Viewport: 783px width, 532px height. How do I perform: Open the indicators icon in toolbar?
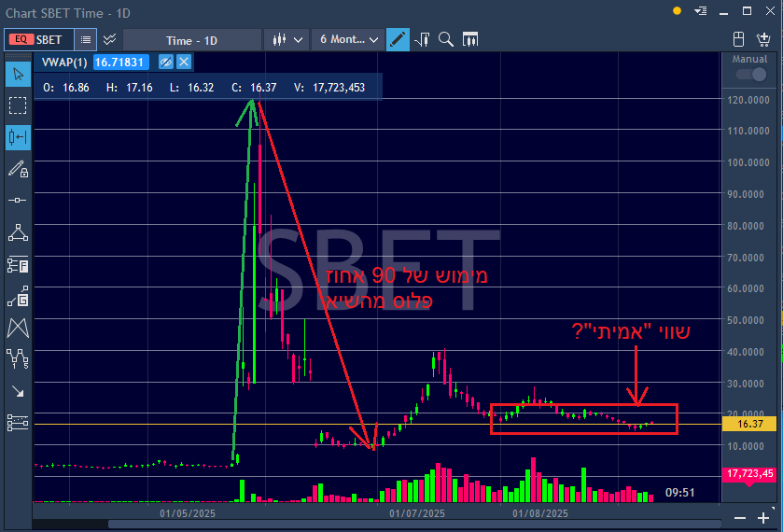[423, 39]
